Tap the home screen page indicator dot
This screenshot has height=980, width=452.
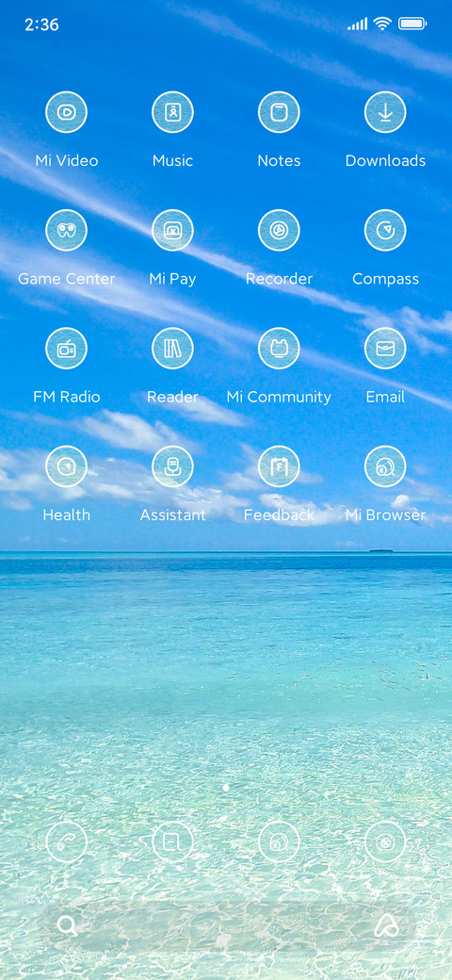click(226, 788)
